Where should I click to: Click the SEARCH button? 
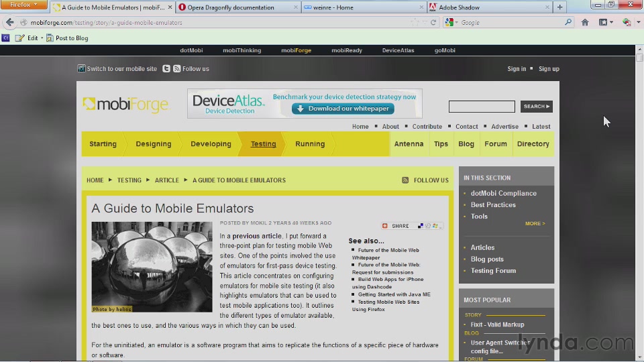537,107
